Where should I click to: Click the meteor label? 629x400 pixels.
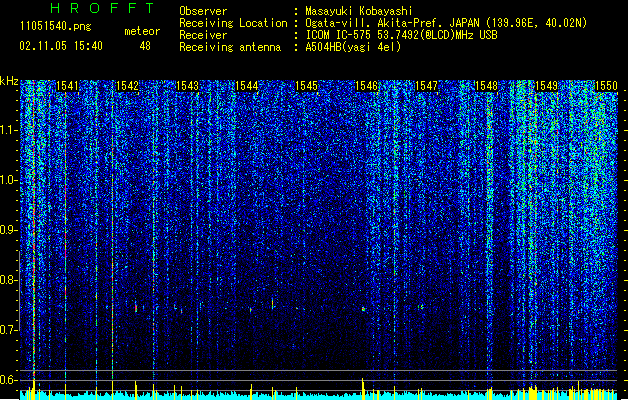(x=142, y=31)
